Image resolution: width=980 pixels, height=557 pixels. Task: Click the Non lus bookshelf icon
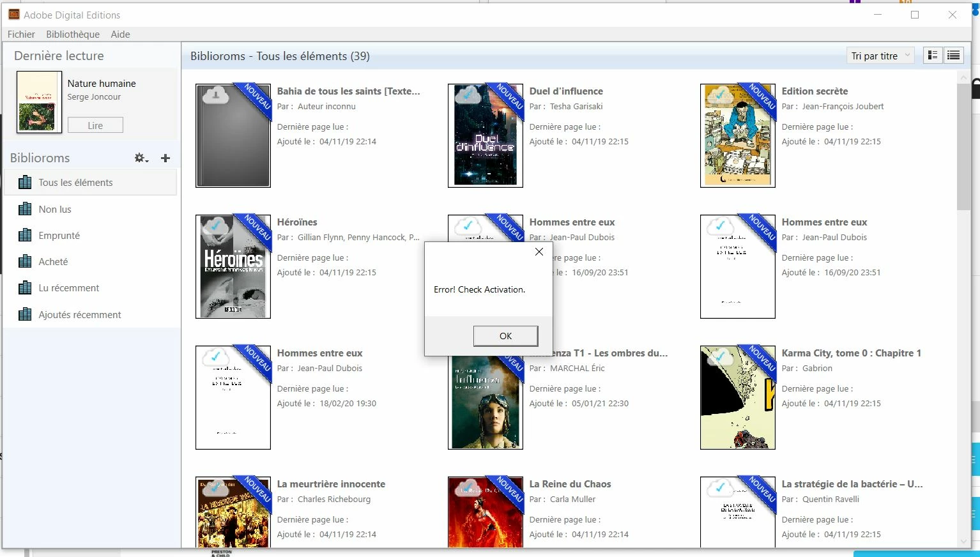(25, 209)
